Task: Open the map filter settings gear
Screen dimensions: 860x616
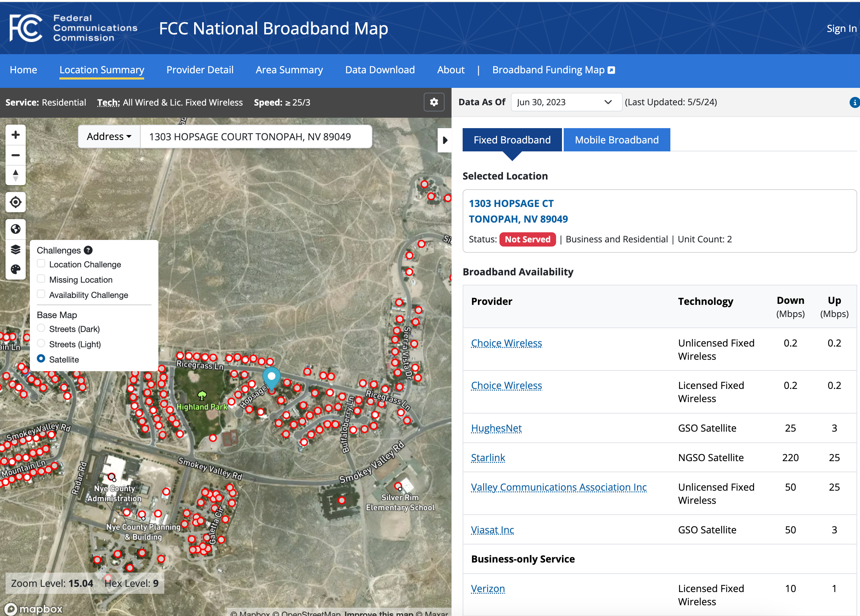Action: [x=434, y=102]
